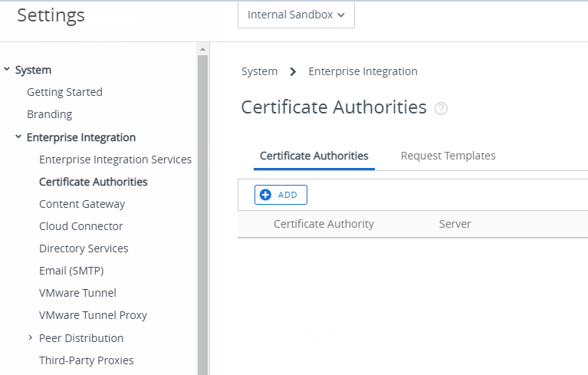Navigate to Directory Services

click(x=84, y=248)
